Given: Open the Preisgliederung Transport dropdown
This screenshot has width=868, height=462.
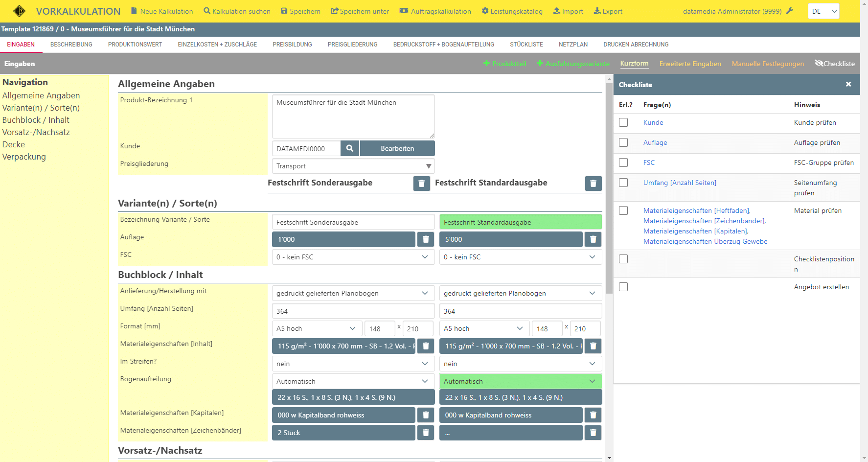Looking at the screenshot, I should pos(353,166).
